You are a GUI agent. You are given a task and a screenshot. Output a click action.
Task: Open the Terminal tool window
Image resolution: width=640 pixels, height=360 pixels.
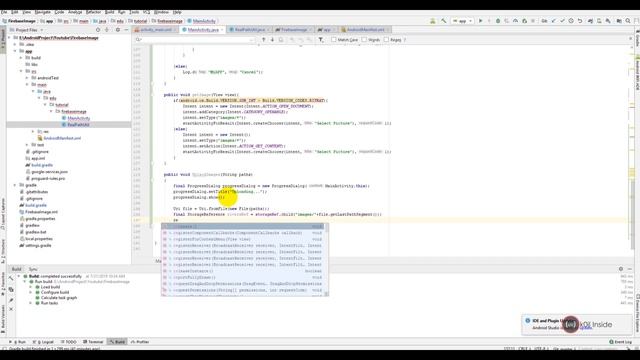tap(93, 342)
